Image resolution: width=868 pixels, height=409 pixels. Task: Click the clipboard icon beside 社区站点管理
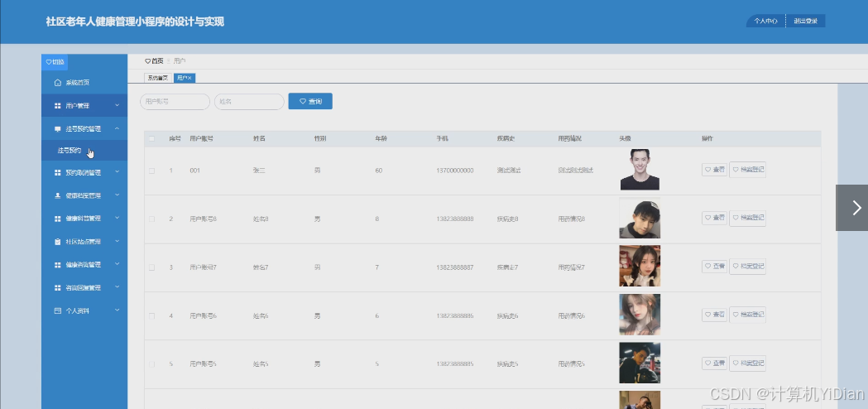click(58, 242)
